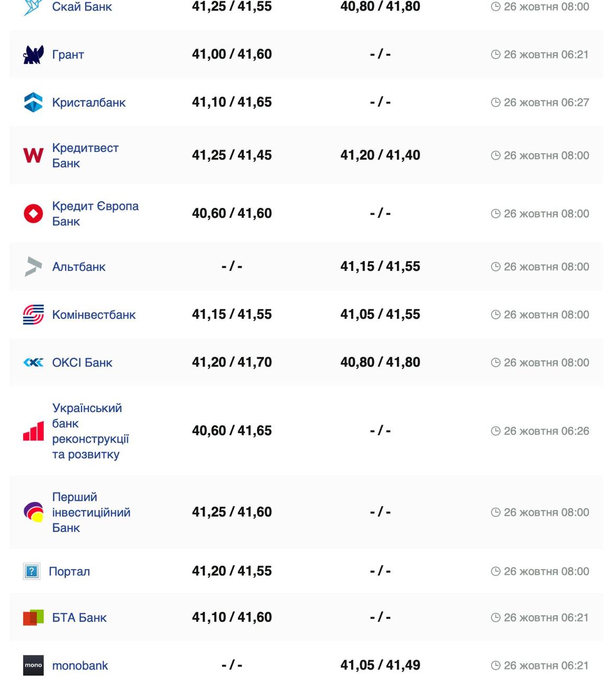Click the Портал question mark icon

pyautogui.click(x=32, y=571)
